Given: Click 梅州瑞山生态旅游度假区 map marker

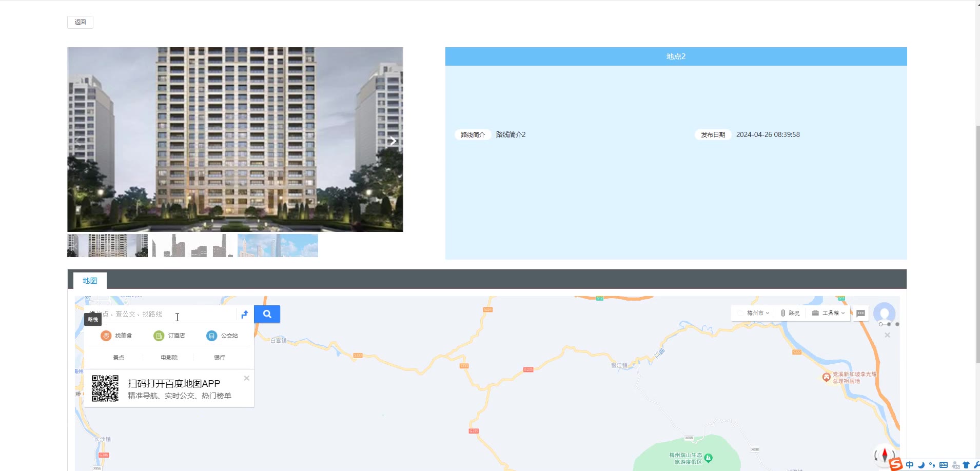Looking at the screenshot, I should click(708, 458).
